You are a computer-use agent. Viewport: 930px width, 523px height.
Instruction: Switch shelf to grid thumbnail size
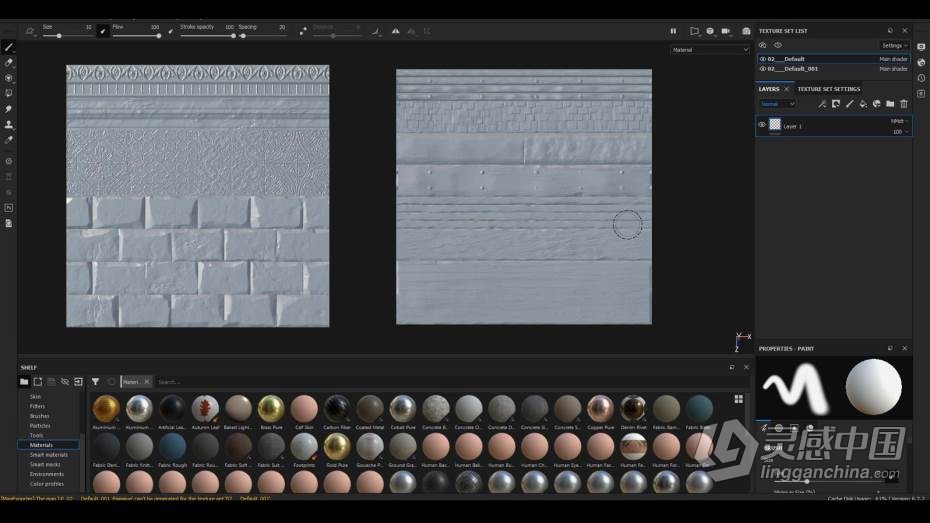click(738, 399)
